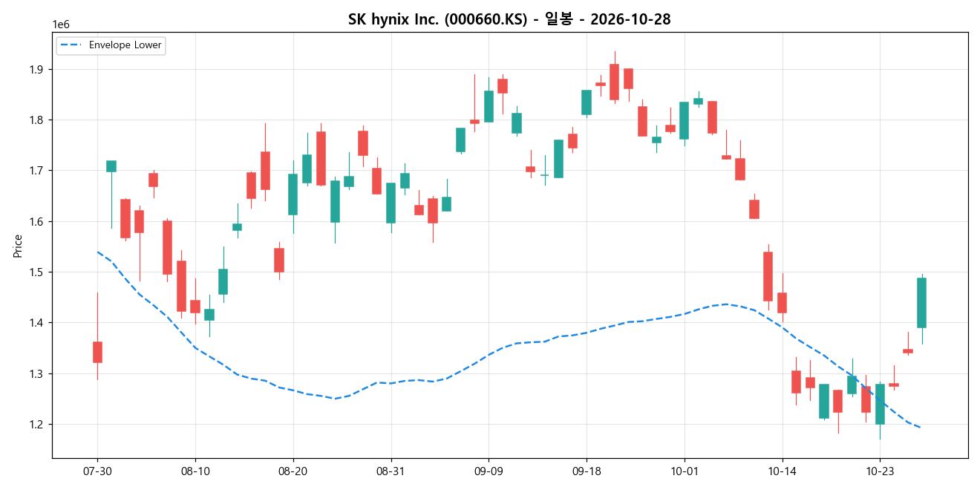Click the last green candlestick on the right
The width and height of the screenshot is (980, 490).
coord(921,303)
